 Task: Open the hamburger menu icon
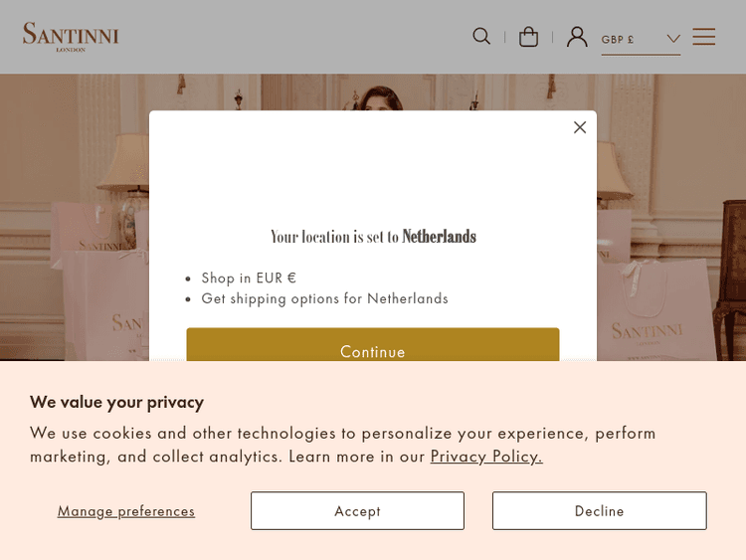[704, 37]
